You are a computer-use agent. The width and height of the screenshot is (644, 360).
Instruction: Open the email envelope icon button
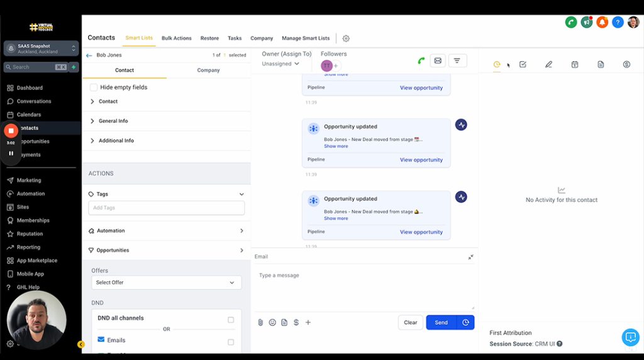coord(438,61)
